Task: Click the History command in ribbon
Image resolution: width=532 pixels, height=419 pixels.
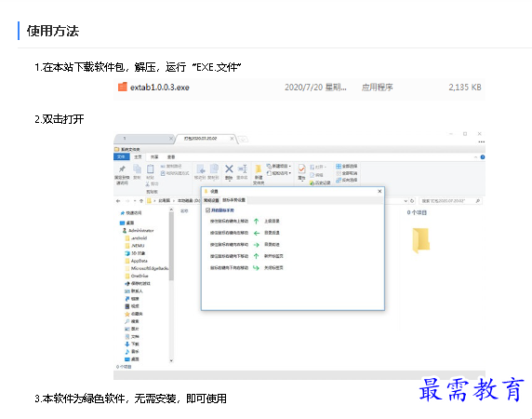Action: tap(320, 182)
